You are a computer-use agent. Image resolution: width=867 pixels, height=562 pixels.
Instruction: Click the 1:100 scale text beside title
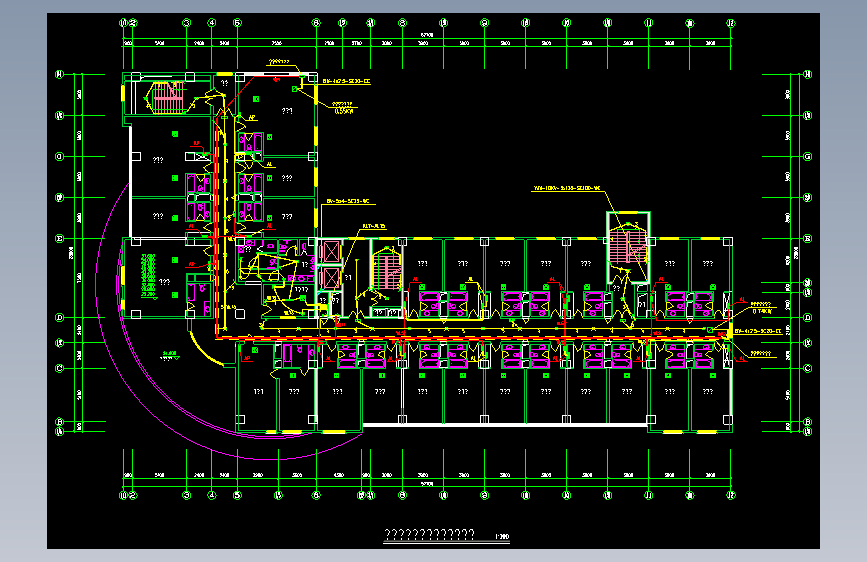pyautogui.click(x=502, y=537)
